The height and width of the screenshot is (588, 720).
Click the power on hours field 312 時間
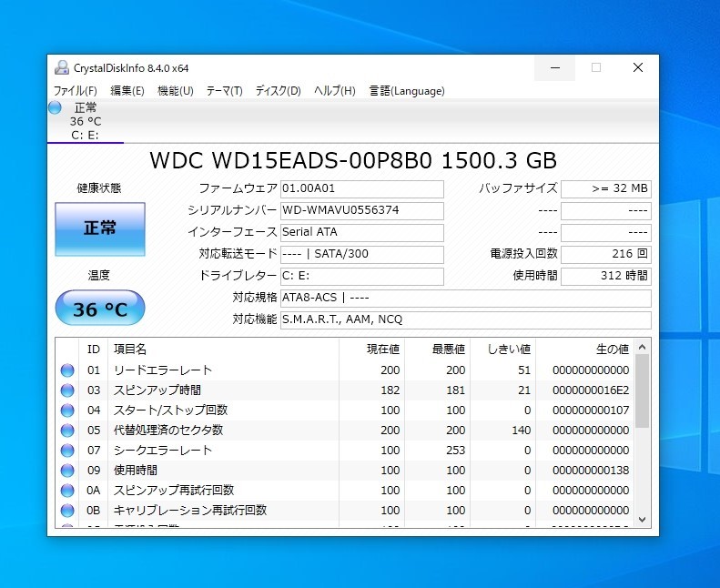(x=606, y=276)
